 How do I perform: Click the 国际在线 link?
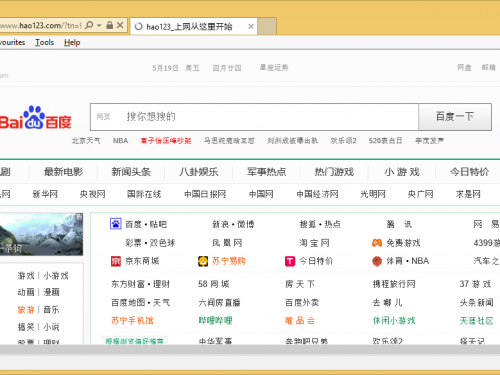144,194
